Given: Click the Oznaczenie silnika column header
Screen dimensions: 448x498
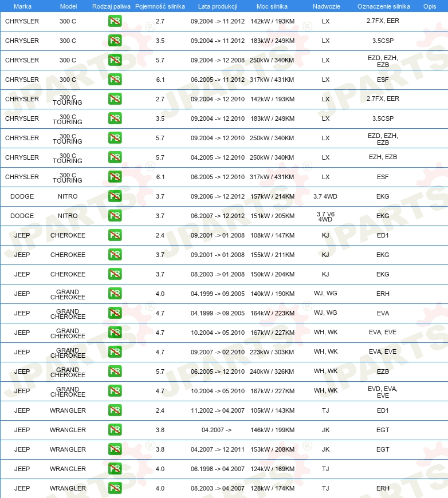Looking at the screenshot, I should tap(383, 6).
